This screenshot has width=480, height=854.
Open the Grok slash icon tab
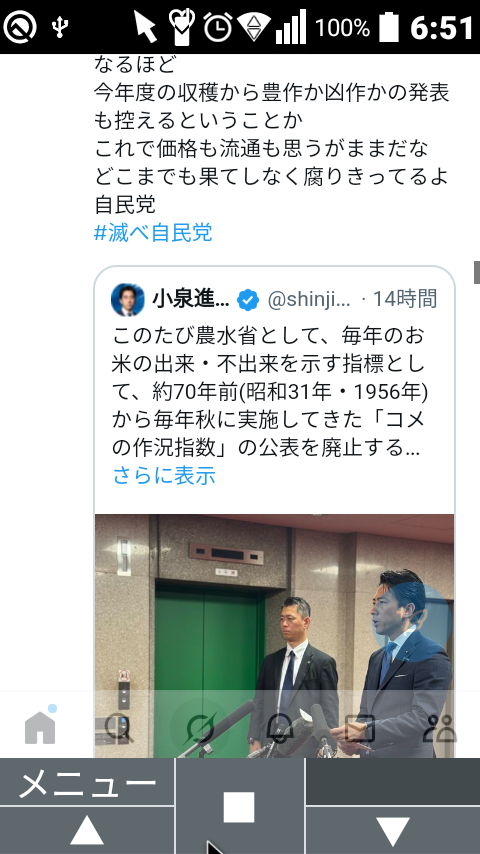tap(200, 728)
